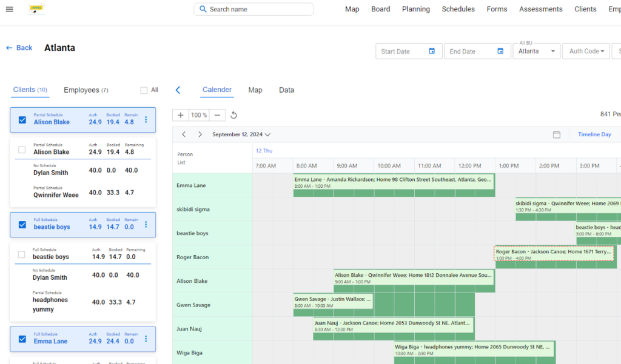Expand the September 12, 2024 date dropdown
Viewport: 621px width, 364px height.
(267, 134)
